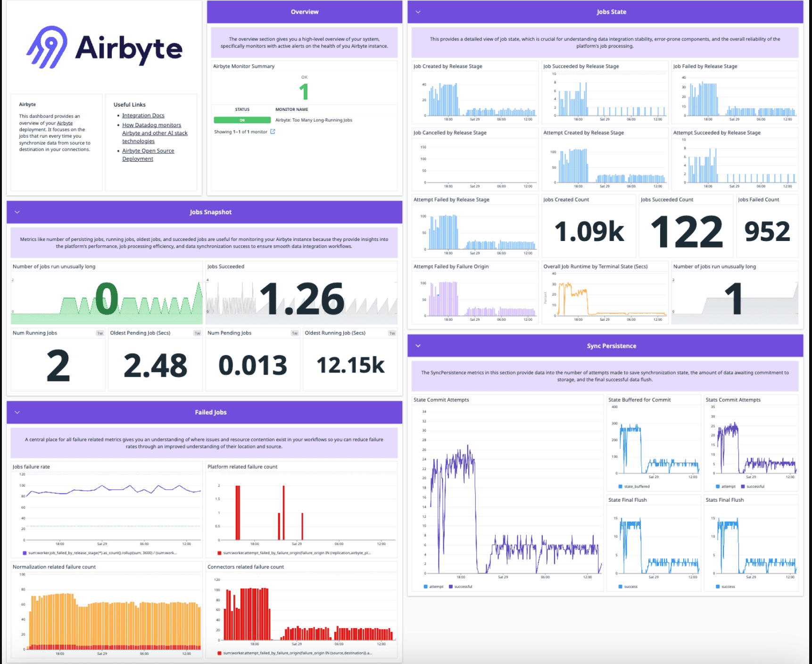This screenshot has width=812, height=664.
Task: Click the 1w badge on Num Pending Jobs
Action: tap(295, 333)
